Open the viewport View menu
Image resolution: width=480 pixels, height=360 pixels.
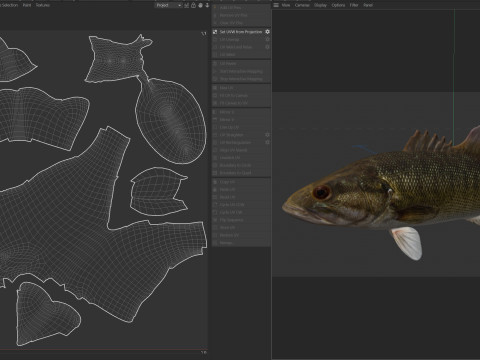286,5
